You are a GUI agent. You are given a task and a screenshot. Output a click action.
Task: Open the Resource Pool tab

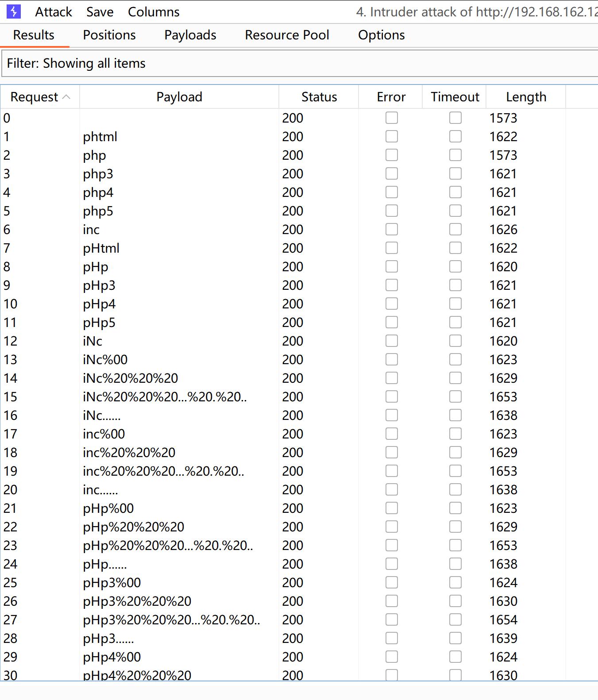[287, 35]
